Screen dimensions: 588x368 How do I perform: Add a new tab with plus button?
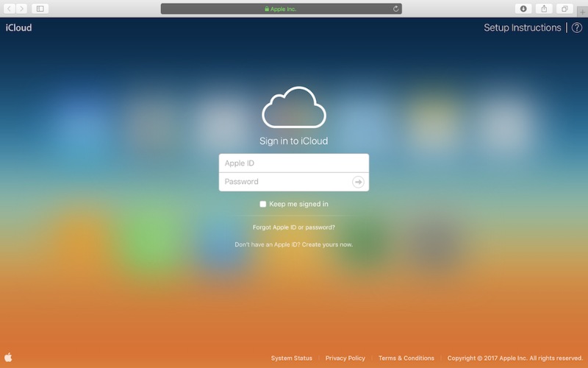pyautogui.click(x=582, y=12)
